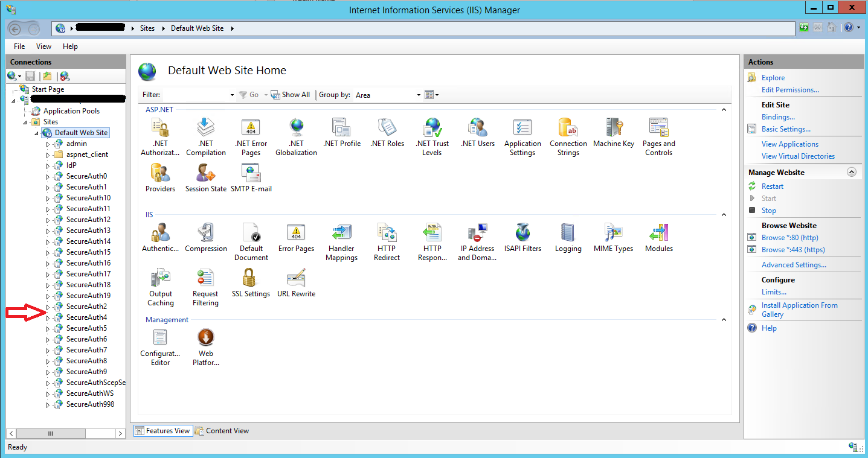Select Application Pools in Connections
This screenshot has height=458, width=868.
pos(71,111)
